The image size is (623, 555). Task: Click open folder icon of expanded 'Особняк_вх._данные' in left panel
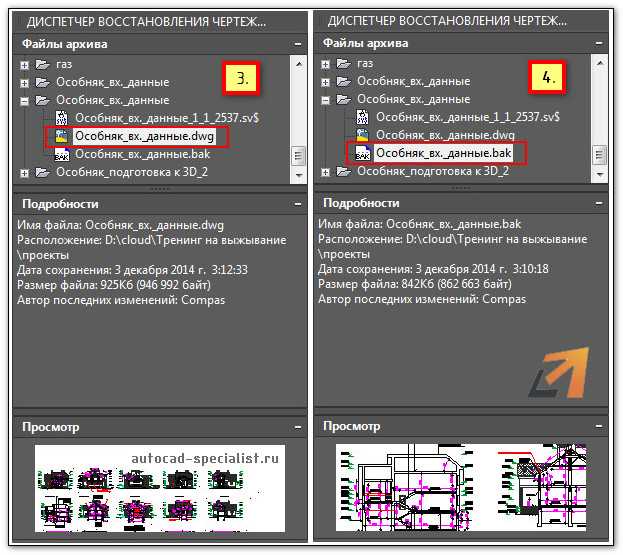[x=42, y=100]
